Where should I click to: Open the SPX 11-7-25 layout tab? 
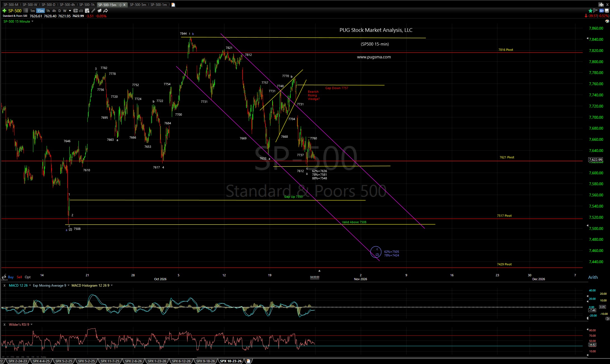[x=110, y=361]
